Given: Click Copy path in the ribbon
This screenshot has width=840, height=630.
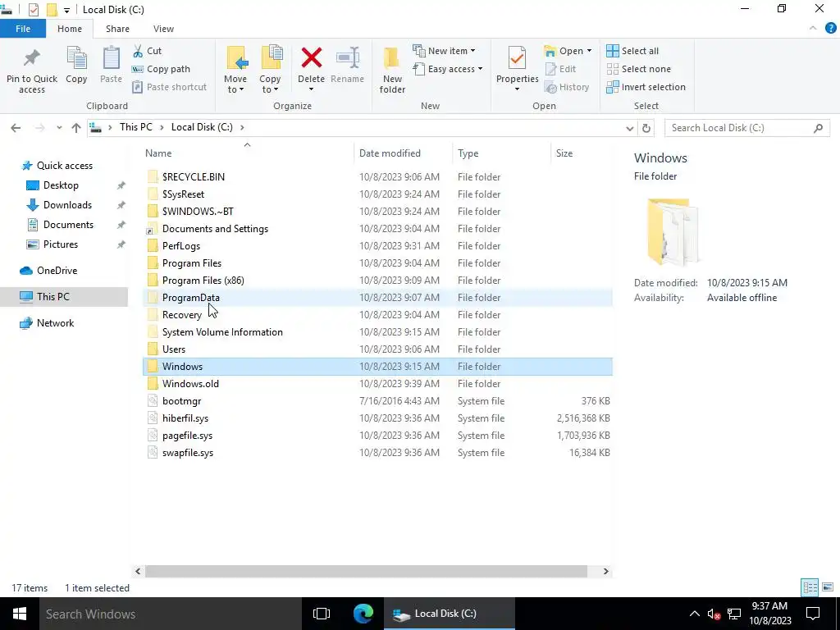Looking at the screenshot, I should (161, 69).
